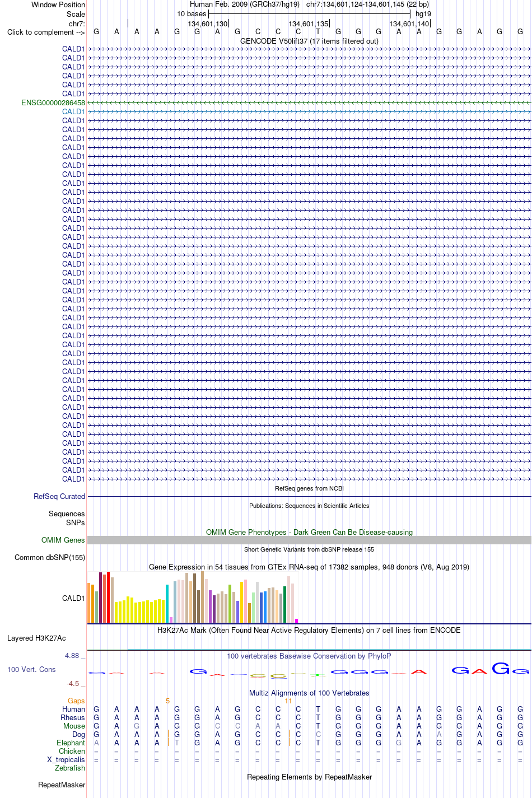Click the -4.5 lower limit on the conservation scale
The image size is (532, 798).
(x=73, y=683)
